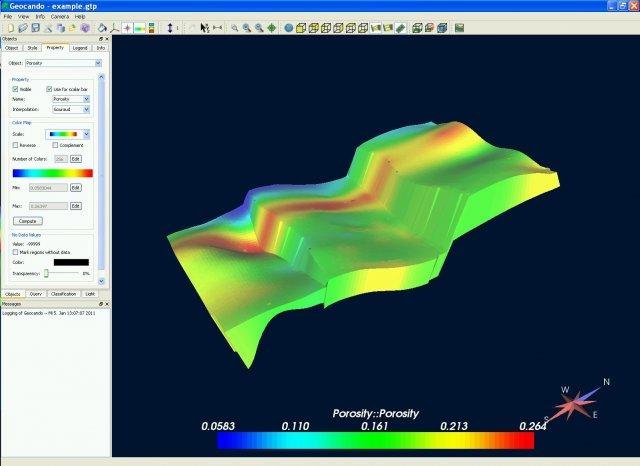Toggle the Visible checkbox

pos(16,89)
